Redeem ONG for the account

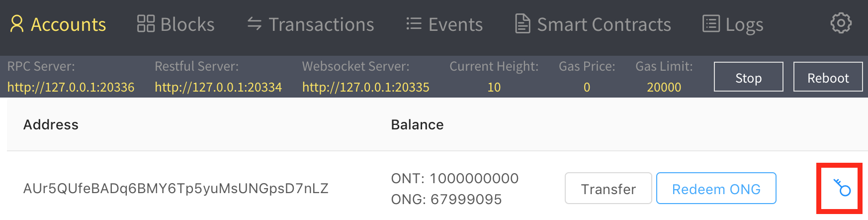coord(716,189)
